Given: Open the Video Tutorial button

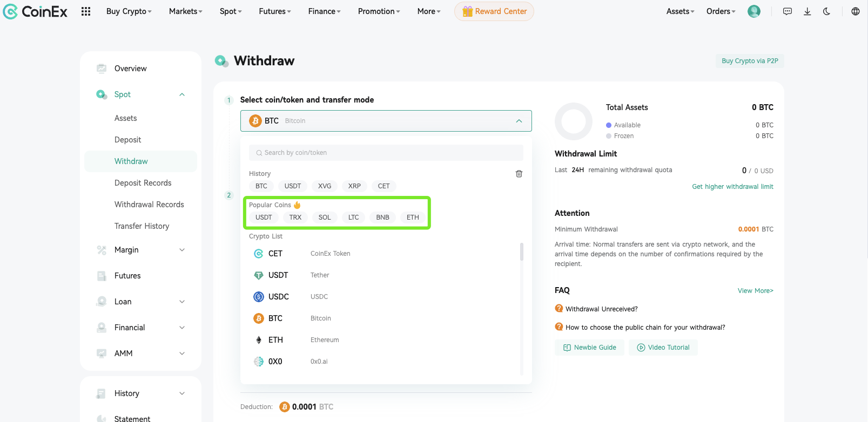Looking at the screenshot, I should coord(663,348).
